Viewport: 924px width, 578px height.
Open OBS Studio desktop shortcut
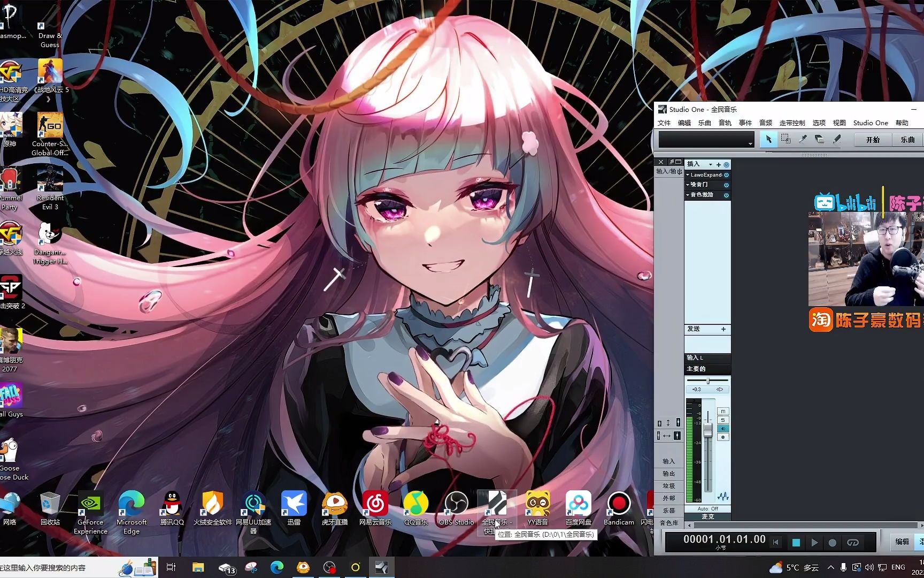click(x=456, y=509)
